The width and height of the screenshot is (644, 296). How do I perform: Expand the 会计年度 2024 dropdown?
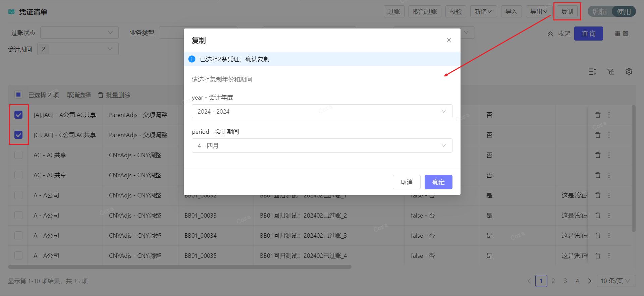(x=322, y=111)
